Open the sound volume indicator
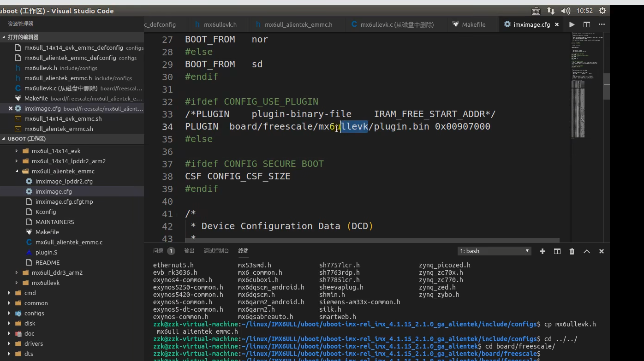This screenshot has width=644, height=361. point(566,11)
